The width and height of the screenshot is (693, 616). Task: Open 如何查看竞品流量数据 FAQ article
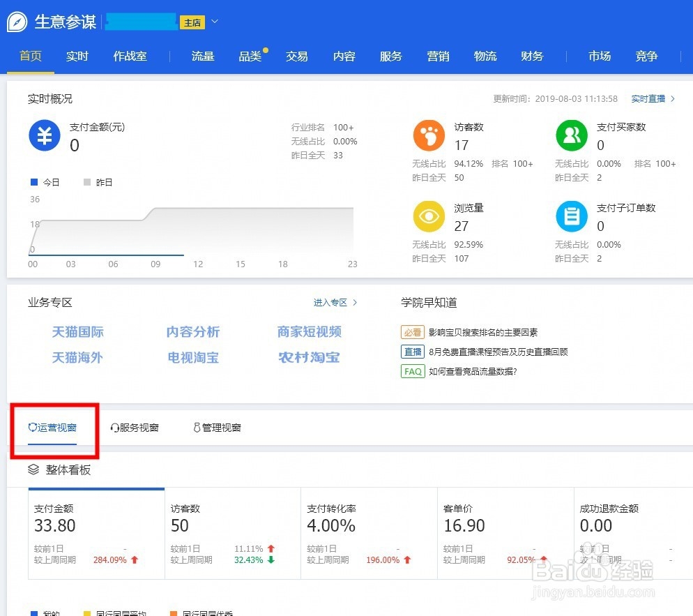473,371
